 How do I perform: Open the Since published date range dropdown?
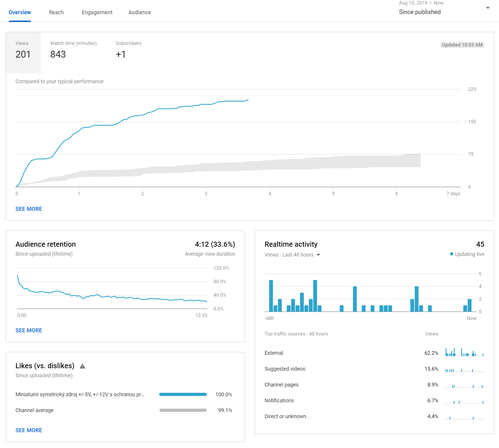(x=420, y=12)
